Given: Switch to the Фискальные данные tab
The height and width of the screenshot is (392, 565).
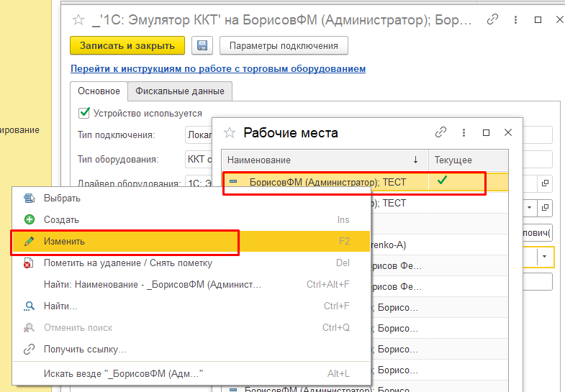Looking at the screenshot, I should point(180,91).
